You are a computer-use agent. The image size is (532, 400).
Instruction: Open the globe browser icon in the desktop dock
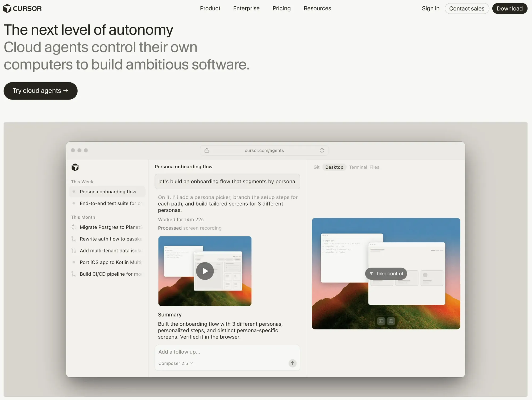pyautogui.click(x=391, y=321)
